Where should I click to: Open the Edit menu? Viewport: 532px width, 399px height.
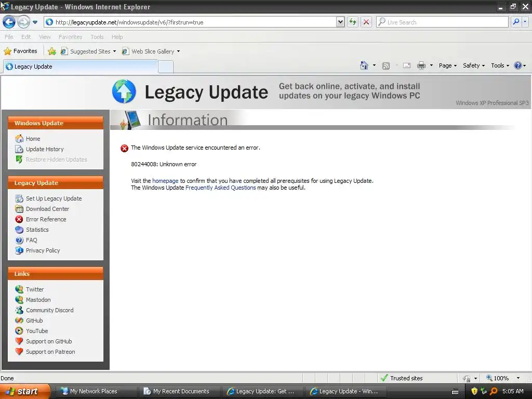pos(26,37)
